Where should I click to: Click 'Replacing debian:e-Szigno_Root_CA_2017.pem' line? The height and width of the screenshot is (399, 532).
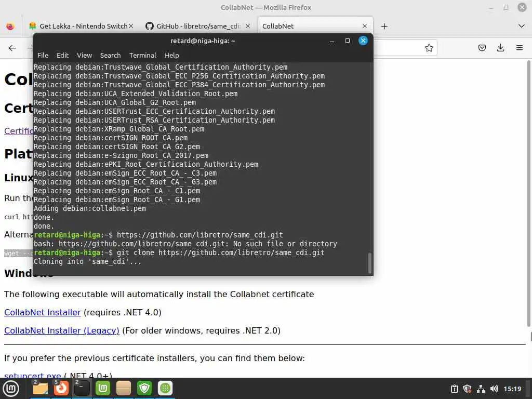121,156
